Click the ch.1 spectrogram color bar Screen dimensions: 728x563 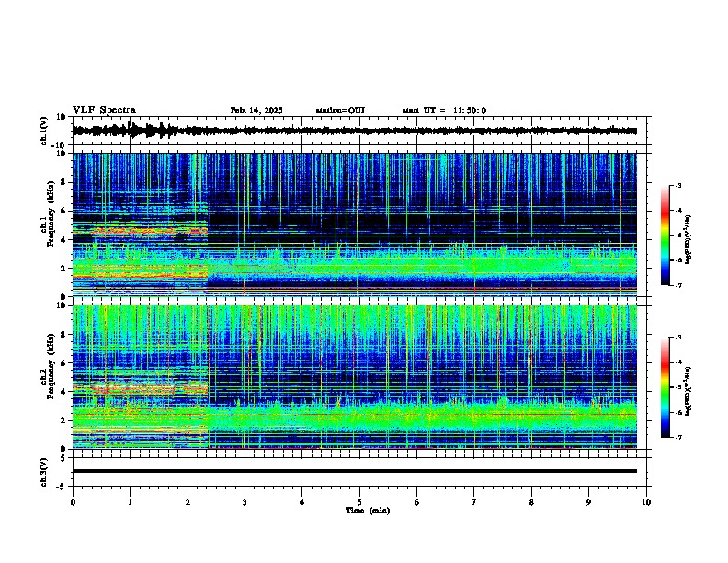tap(665, 236)
